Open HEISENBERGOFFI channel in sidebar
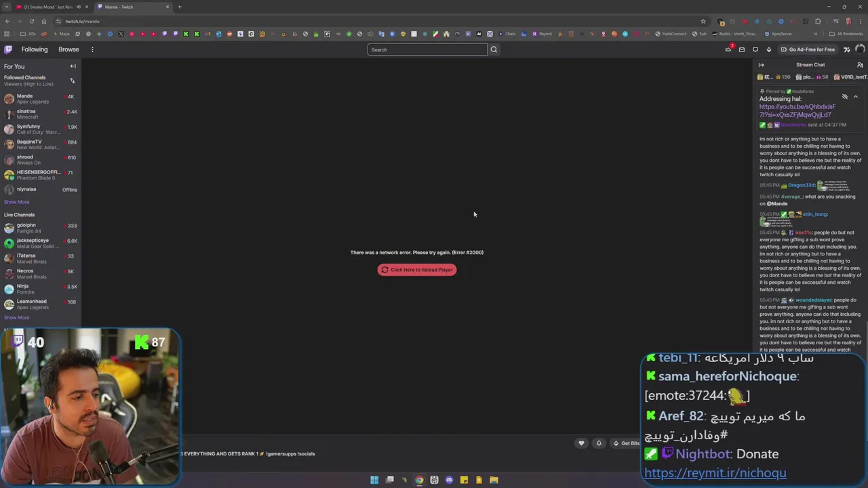The image size is (868, 488). pos(41,175)
